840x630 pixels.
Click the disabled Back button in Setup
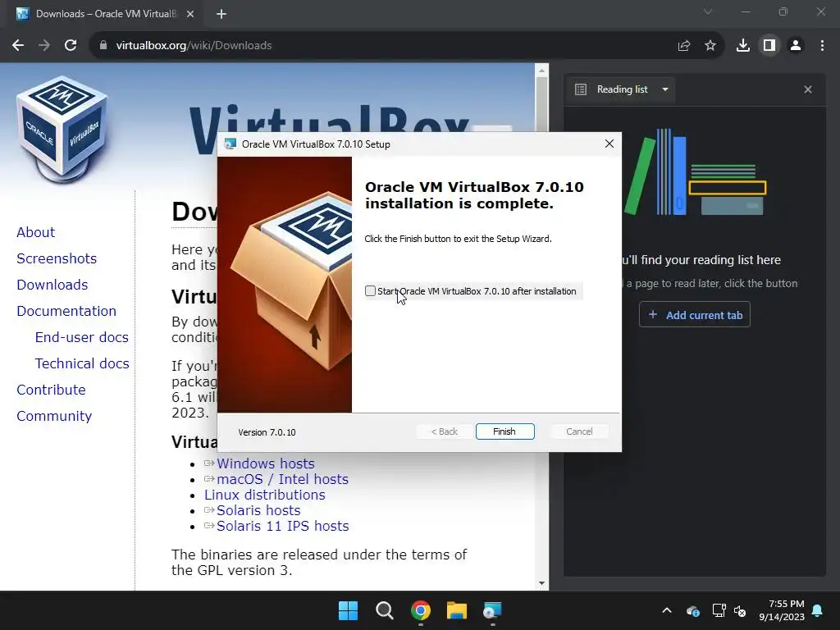(x=444, y=431)
